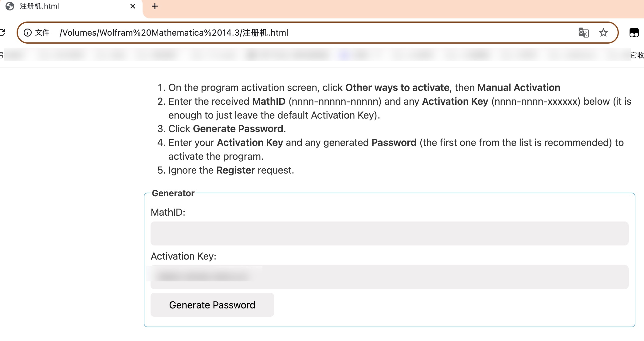Click the bold "Other ways to activate" text
Image resolution: width=644 pixels, height=341 pixels.
(x=397, y=88)
